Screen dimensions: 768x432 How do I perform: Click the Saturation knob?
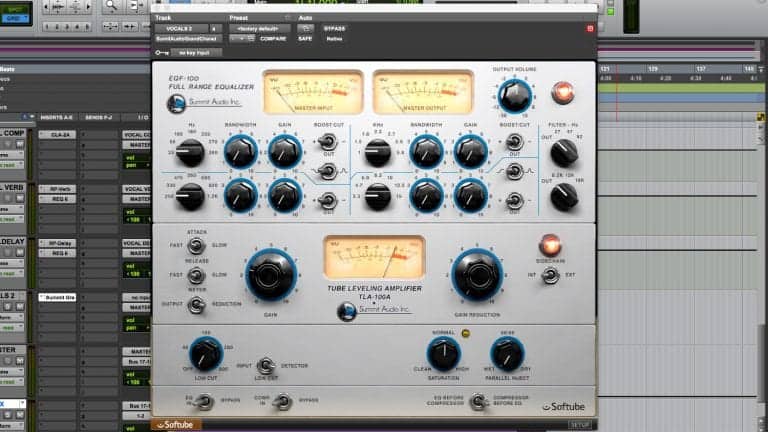(x=444, y=354)
